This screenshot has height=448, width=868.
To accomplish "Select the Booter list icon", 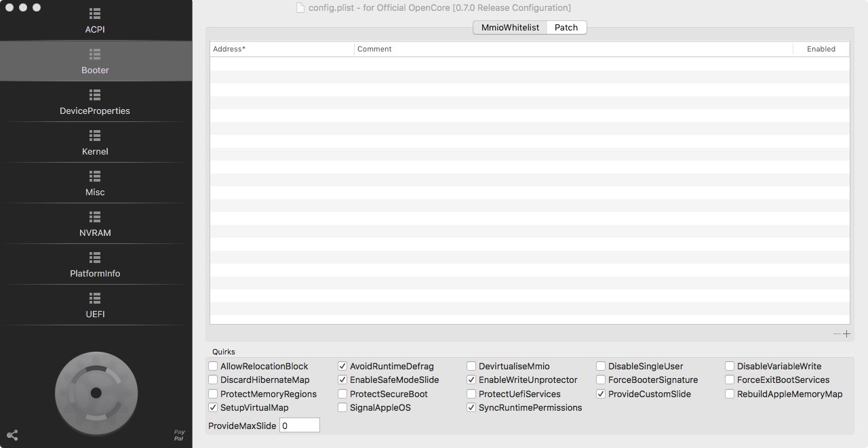I will (95, 54).
